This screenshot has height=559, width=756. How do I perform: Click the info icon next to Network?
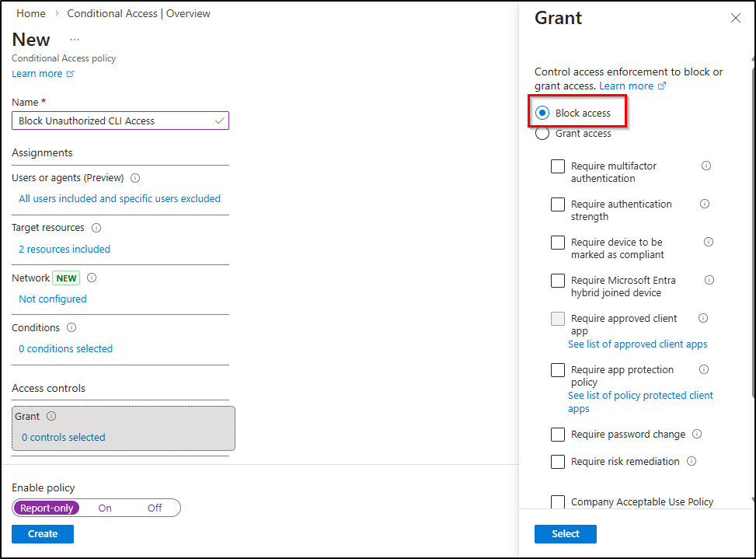point(91,278)
